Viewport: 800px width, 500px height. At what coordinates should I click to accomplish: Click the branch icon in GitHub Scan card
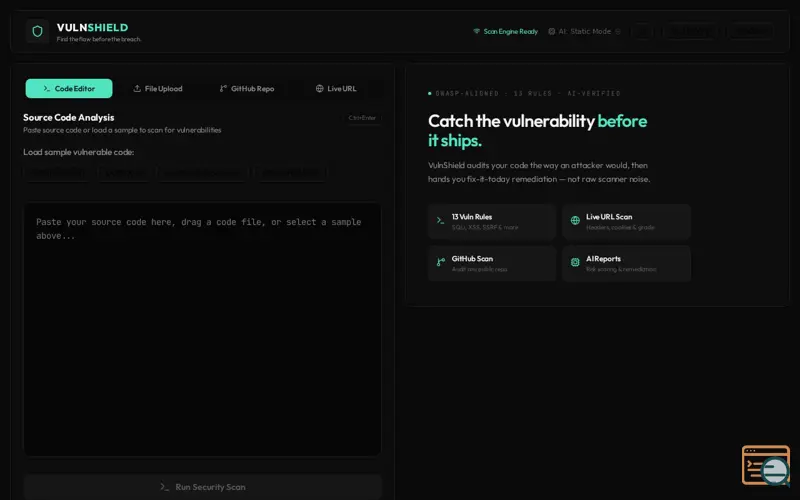point(440,262)
